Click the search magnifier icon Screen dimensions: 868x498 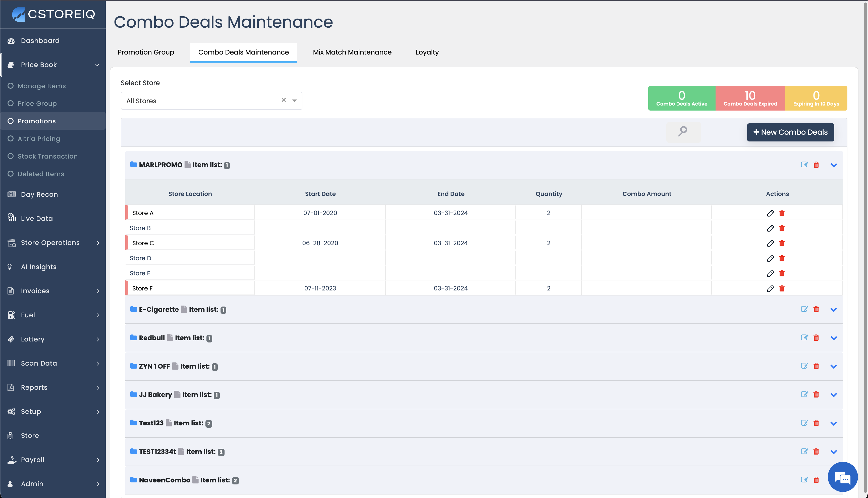[x=683, y=131]
